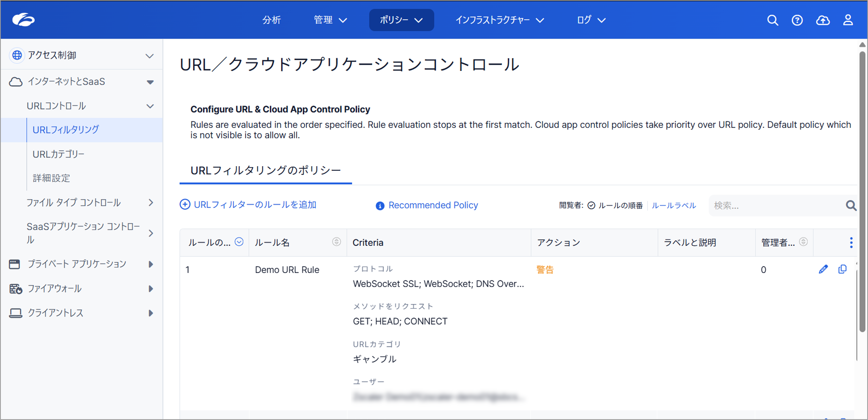
Task: Open the user profile icon
Action: [848, 20]
